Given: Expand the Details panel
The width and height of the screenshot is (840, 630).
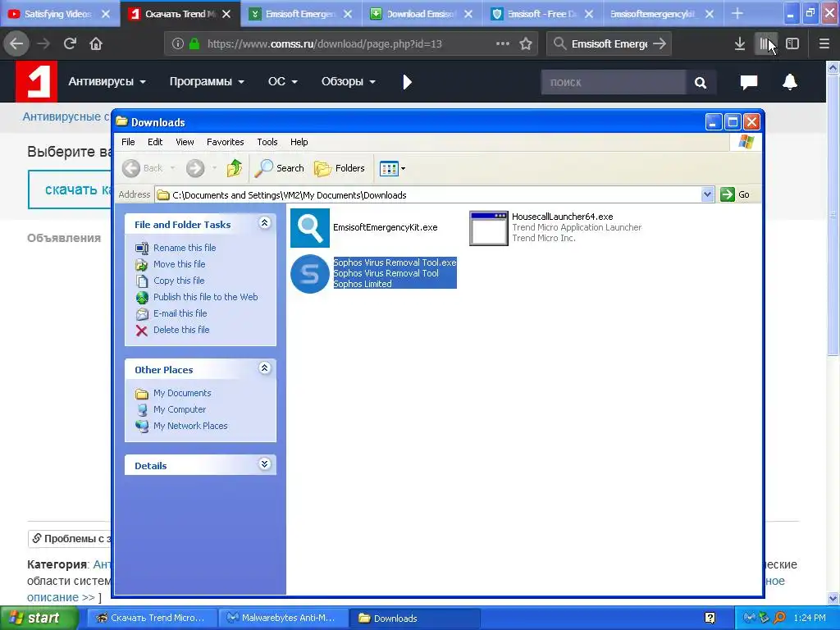Looking at the screenshot, I should 265,464.
